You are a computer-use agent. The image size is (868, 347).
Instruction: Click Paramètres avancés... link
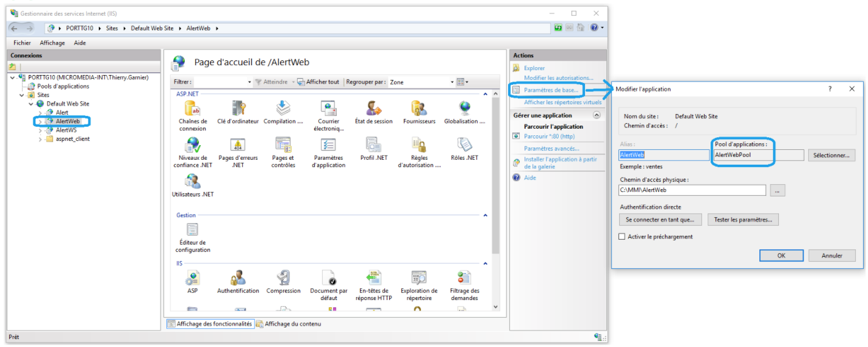551,148
